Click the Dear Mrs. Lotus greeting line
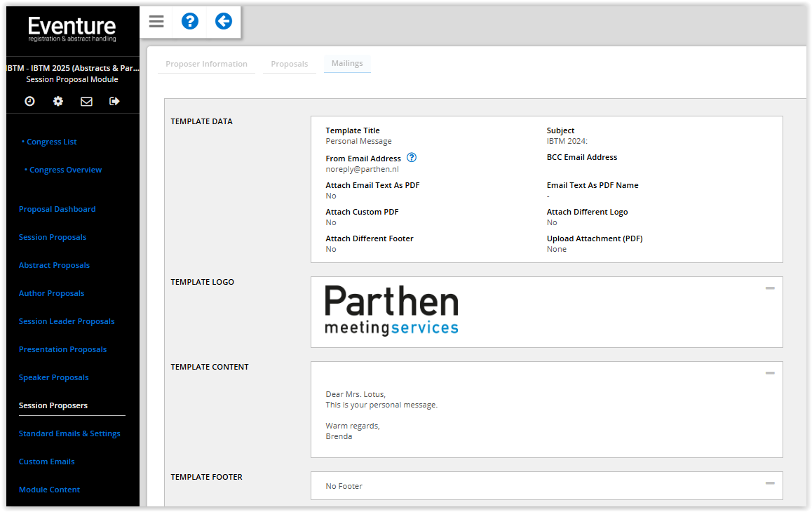The width and height of the screenshot is (812, 512). (x=356, y=394)
